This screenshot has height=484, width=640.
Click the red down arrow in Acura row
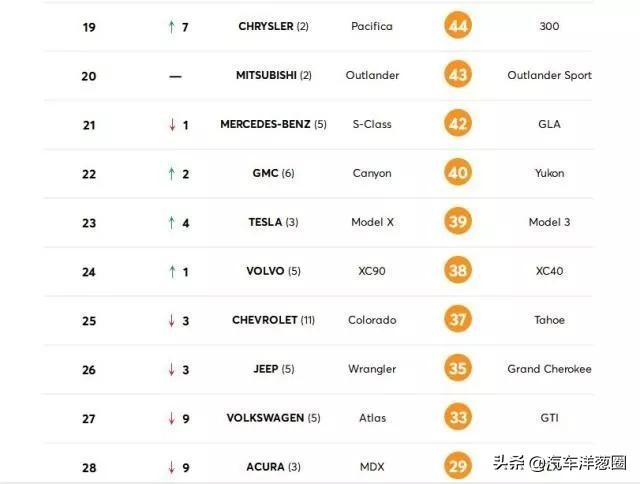point(172,467)
